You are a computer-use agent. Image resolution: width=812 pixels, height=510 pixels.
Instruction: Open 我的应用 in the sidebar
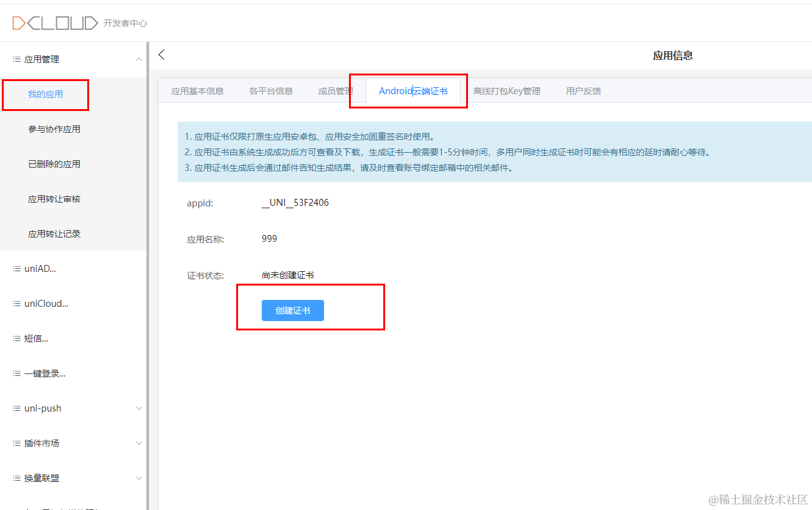click(x=45, y=94)
